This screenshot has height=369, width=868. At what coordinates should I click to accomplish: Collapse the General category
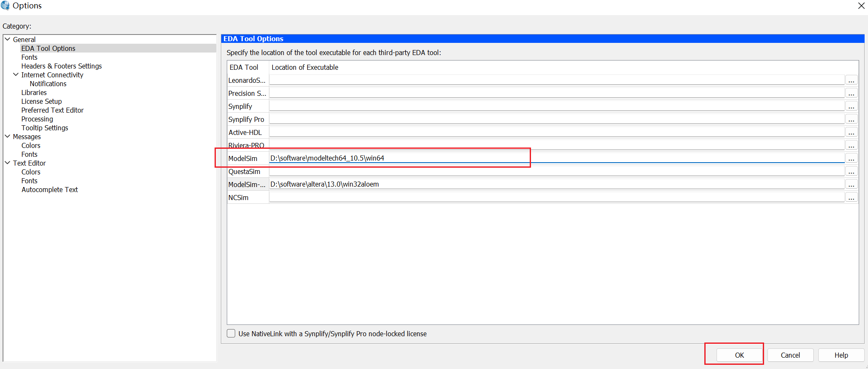(8, 39)
